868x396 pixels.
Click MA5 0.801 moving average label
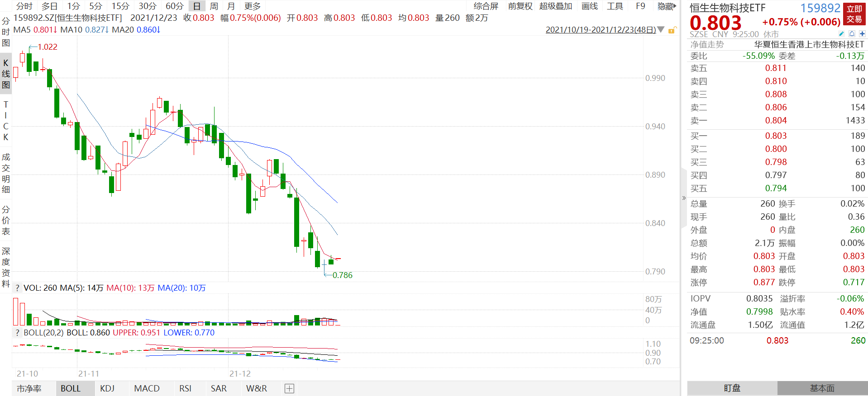35,30
